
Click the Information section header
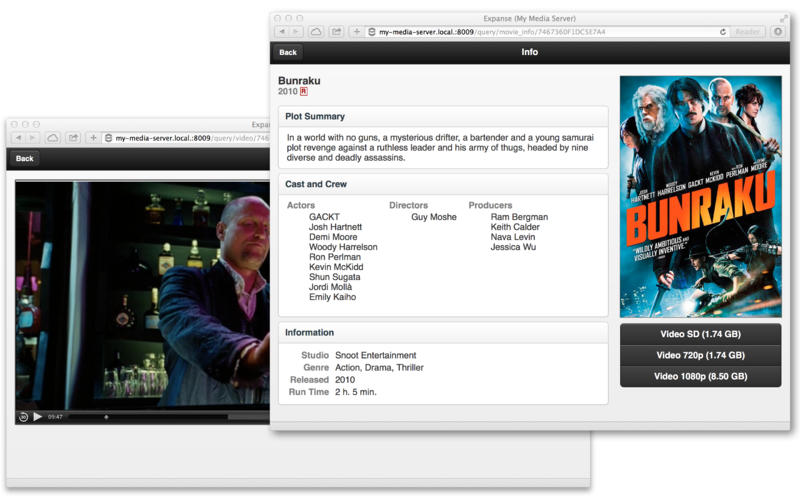tap(443, 333)
